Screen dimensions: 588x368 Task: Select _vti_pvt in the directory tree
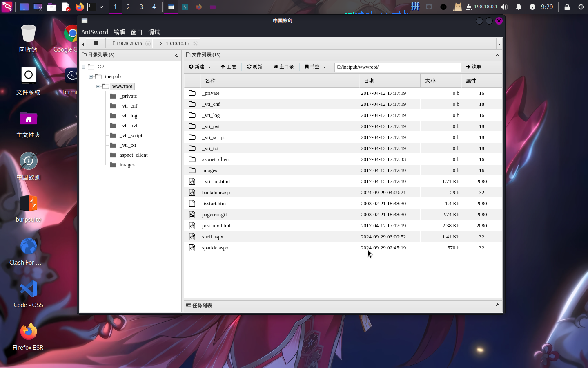click(128, 126)
